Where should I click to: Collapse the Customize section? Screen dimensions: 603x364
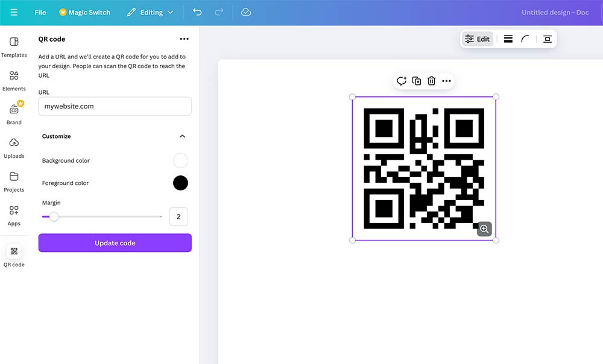click(x=182, y=136)
